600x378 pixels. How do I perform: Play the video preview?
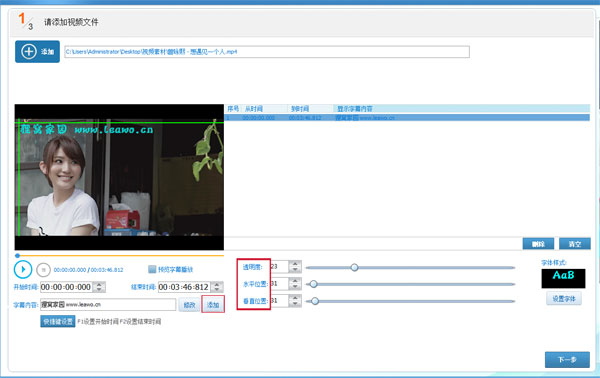click(x=23, y=269)
